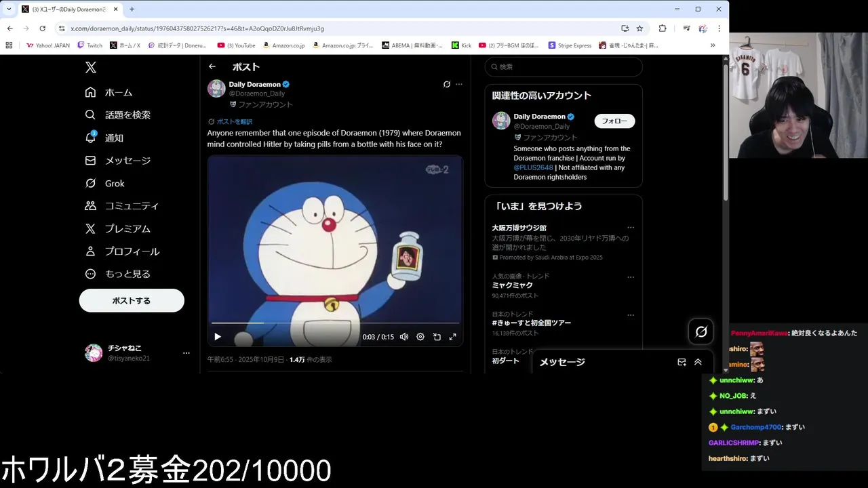Open ABEMA bookmark
The height and width of the screenshot is (488, 868).
(x=412, y=45)
